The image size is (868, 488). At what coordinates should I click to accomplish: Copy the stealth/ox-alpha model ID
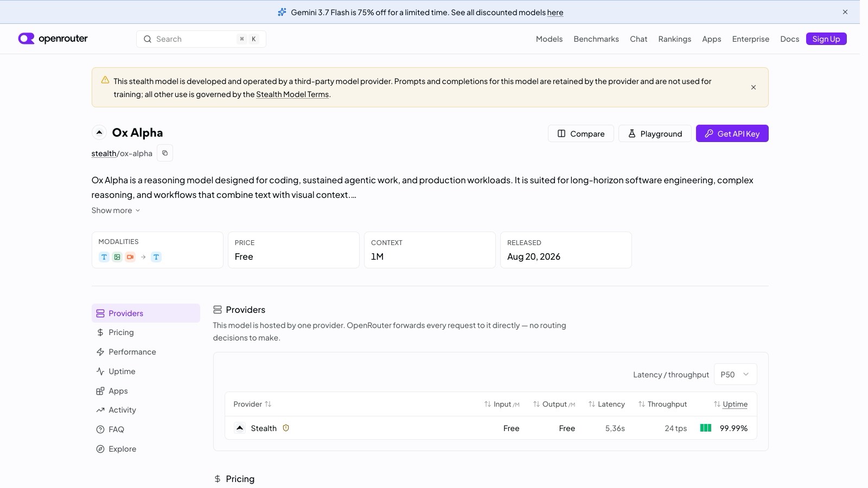point(165,153)
